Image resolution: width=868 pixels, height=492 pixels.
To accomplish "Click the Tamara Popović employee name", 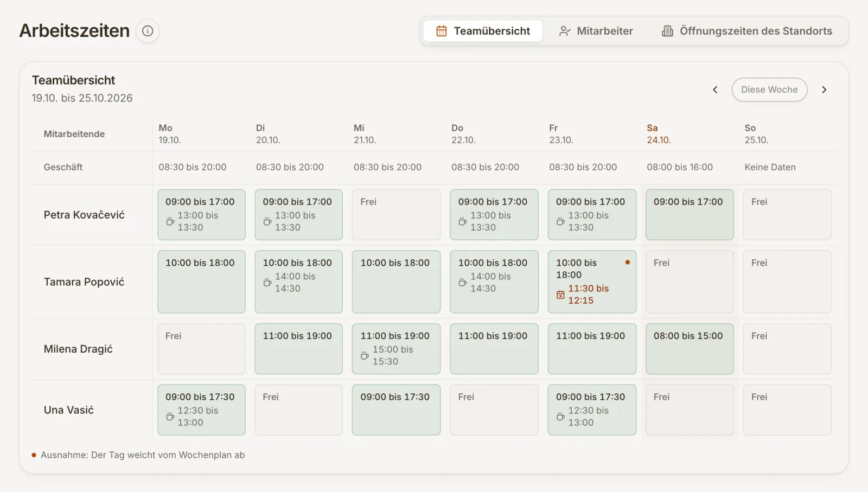I will (84, 282).
